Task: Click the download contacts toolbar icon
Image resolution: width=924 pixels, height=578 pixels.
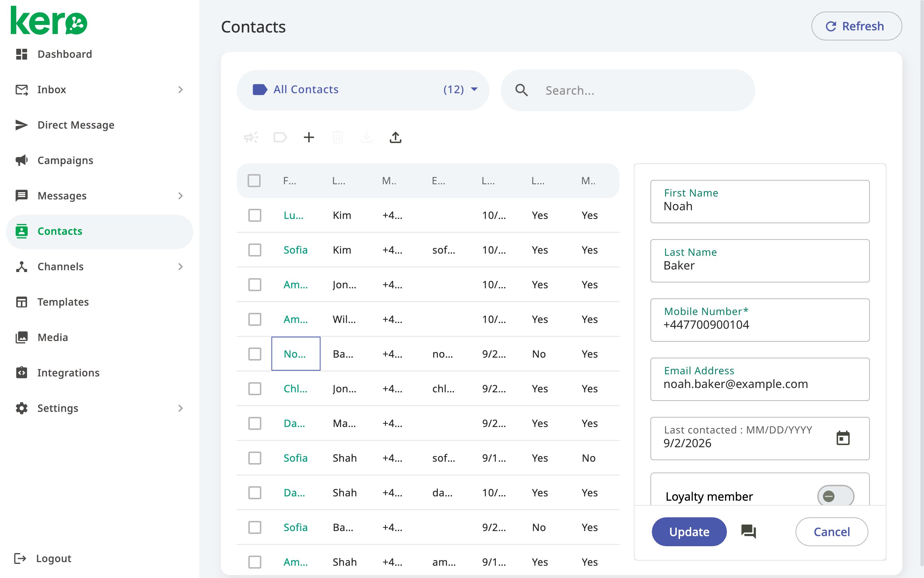Action: click(367, 137)
